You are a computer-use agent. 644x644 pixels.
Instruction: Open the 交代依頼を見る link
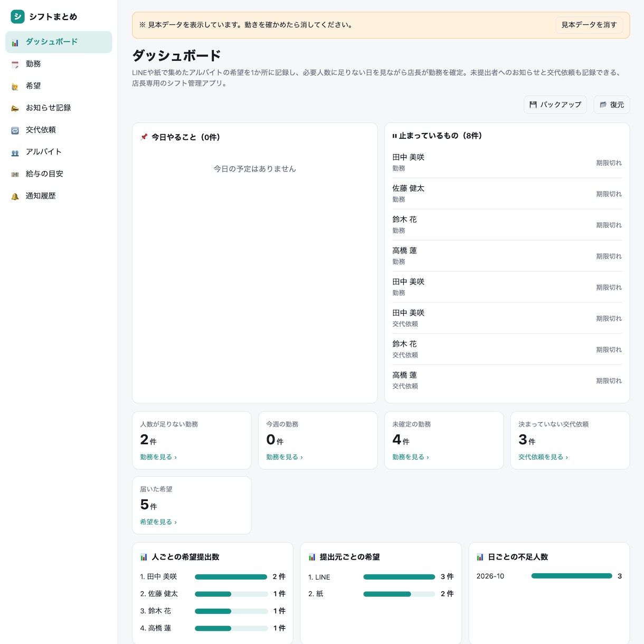tap(543, 457)
